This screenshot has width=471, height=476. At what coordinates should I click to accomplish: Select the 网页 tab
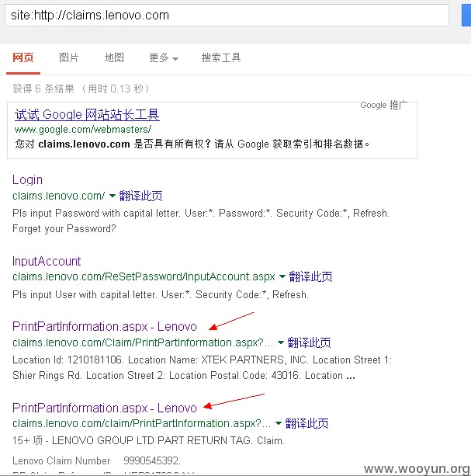click(23, 57)
